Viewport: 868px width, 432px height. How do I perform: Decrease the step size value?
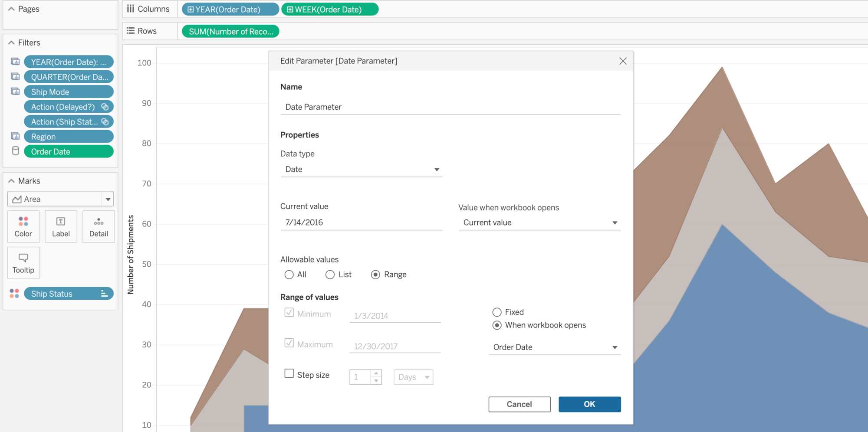point(376,381)
